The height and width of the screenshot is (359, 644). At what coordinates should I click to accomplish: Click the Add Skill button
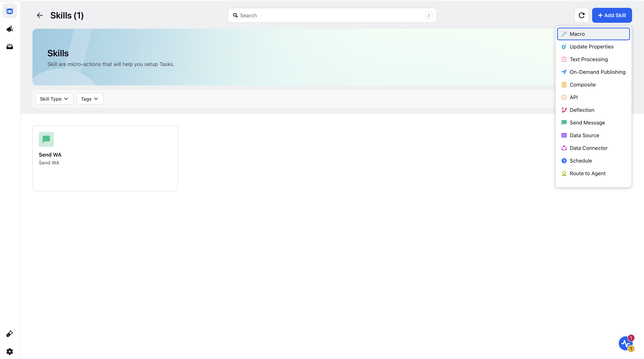[612, 15]
